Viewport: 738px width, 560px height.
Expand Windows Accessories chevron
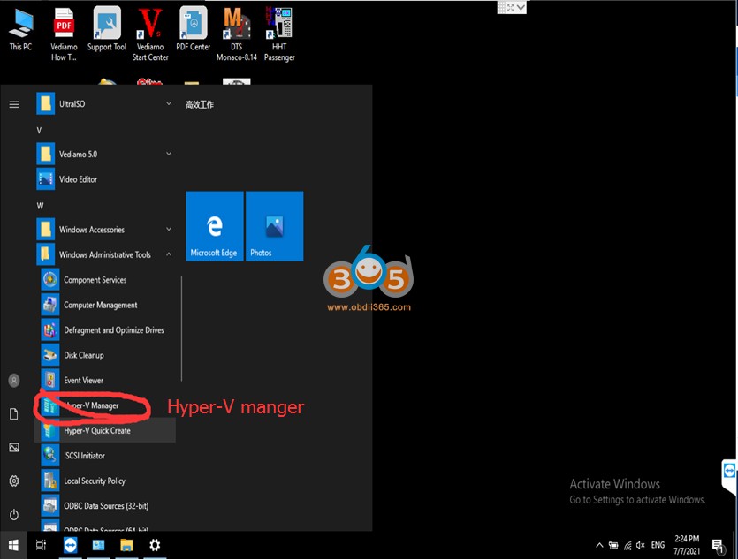169,229
